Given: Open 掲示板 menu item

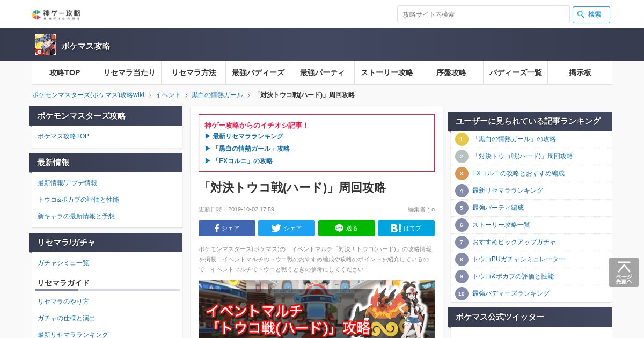Looking at the screenshot, I should pyautogui.click(x=580, y=72).
